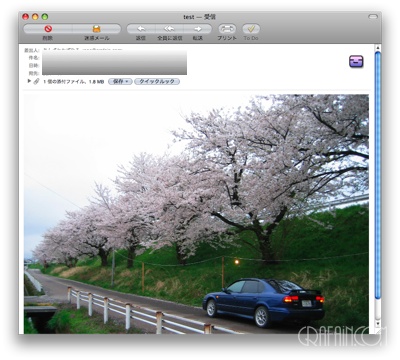Click the cherry blossom photo attachment

coord(196,214)
